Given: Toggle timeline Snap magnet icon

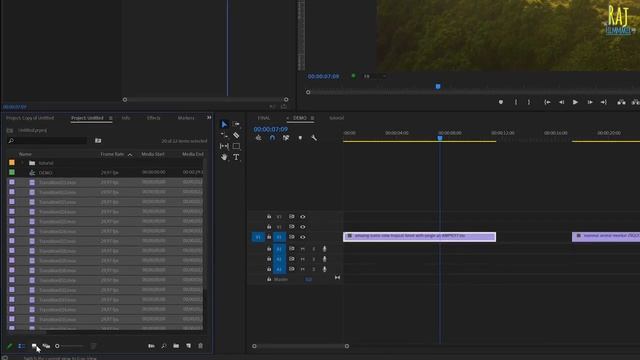Looking at the screenshot, I should (x=272, y=138).
